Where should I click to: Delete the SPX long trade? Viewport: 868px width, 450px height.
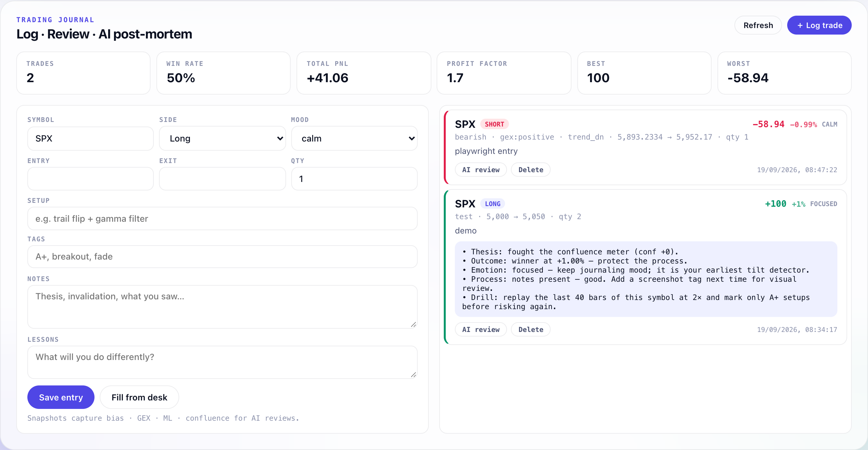530,330
